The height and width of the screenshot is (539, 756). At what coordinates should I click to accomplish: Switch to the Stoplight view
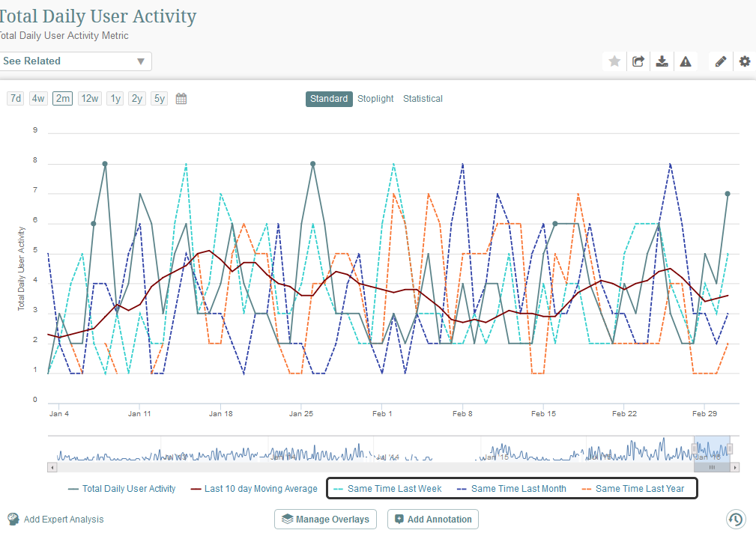(x=375, y=98)
